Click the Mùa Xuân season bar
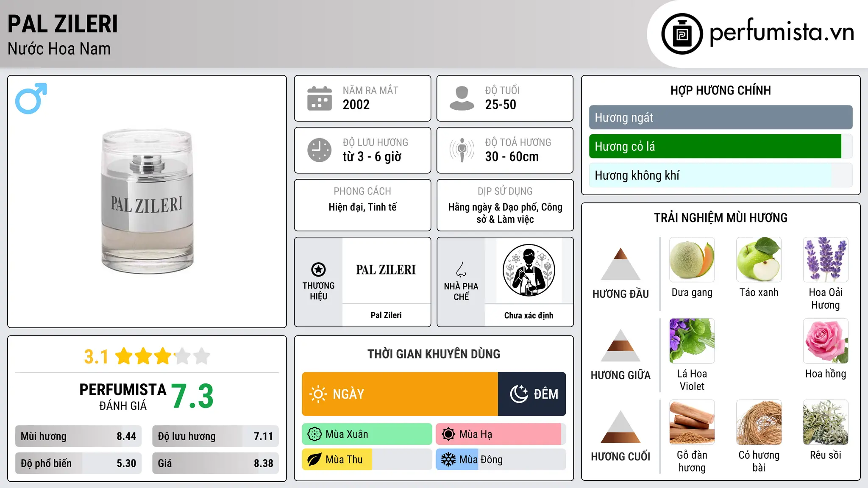 367,434
